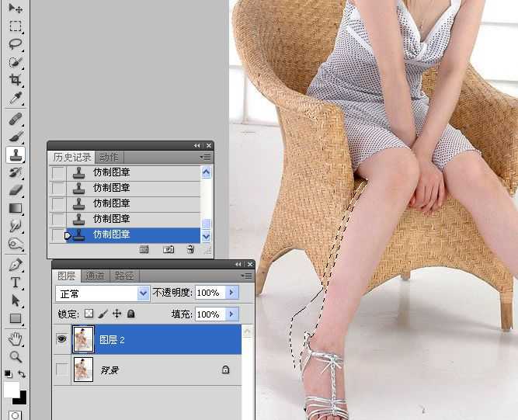Switch to the 动作 tab
Screen dimensions: 518x420
[109, 158]
